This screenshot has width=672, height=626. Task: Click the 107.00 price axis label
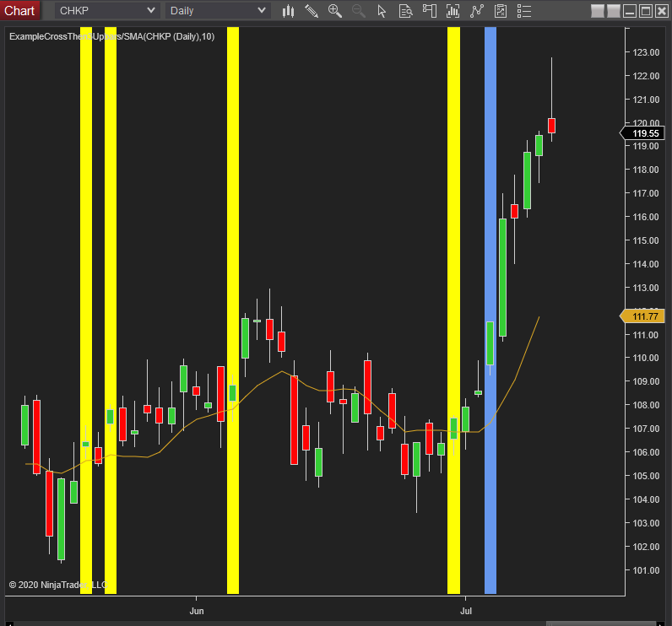click(646, 429)
